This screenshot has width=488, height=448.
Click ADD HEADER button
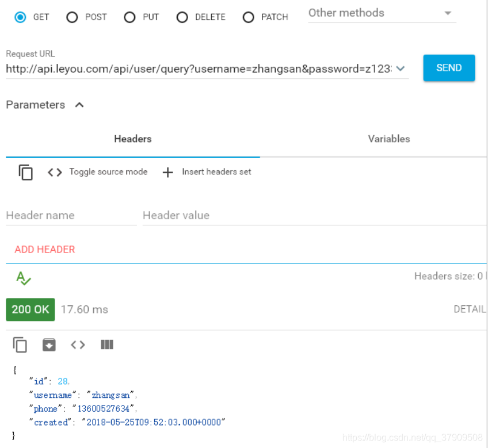pyautogui.click(x=45, y=249)
